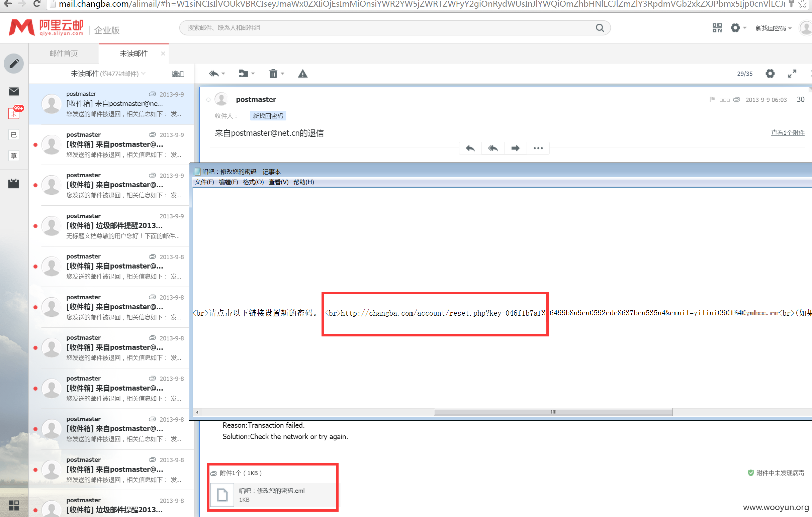Switch to the 邮件首页 tab
The image size is (812, 517).
(64, 53)
